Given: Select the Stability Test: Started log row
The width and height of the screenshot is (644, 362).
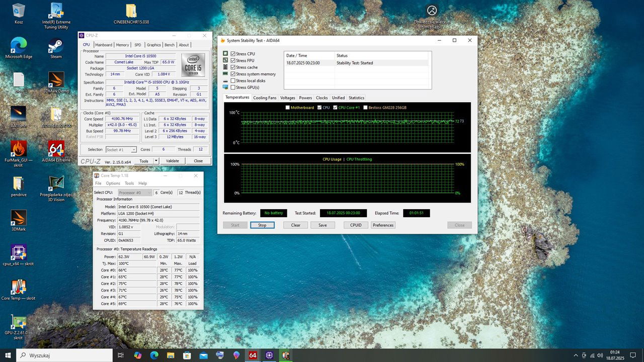Looking at the screenshot, I should [357, 63].
